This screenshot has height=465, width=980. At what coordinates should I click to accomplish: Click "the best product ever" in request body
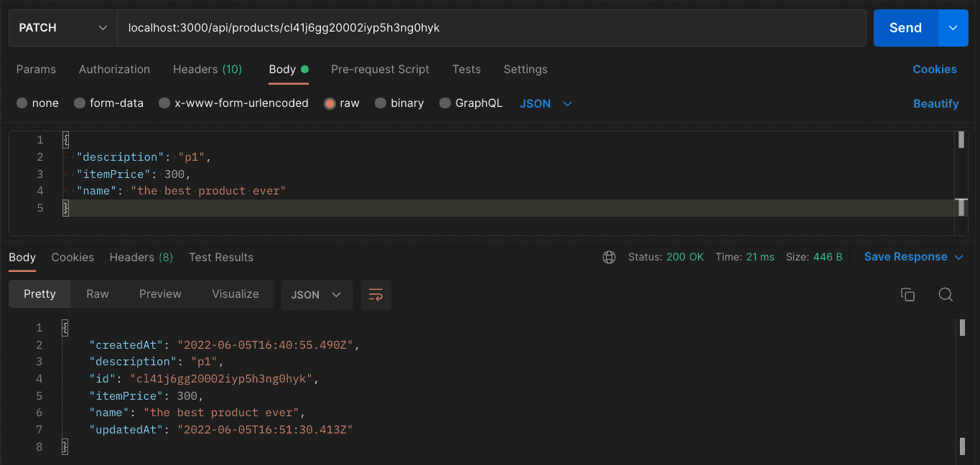click(x=208, y=191)
